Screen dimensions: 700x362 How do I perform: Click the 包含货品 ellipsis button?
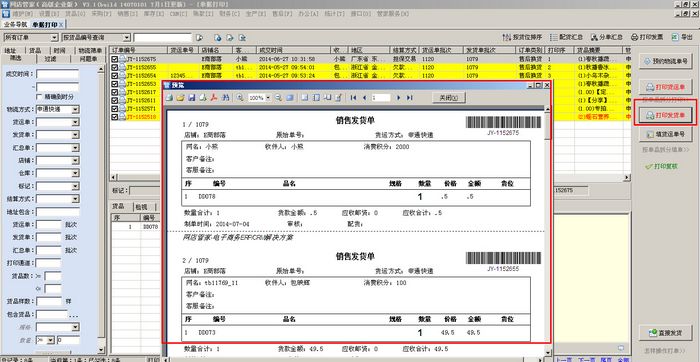pyautogui.click(x=74, y=315)
